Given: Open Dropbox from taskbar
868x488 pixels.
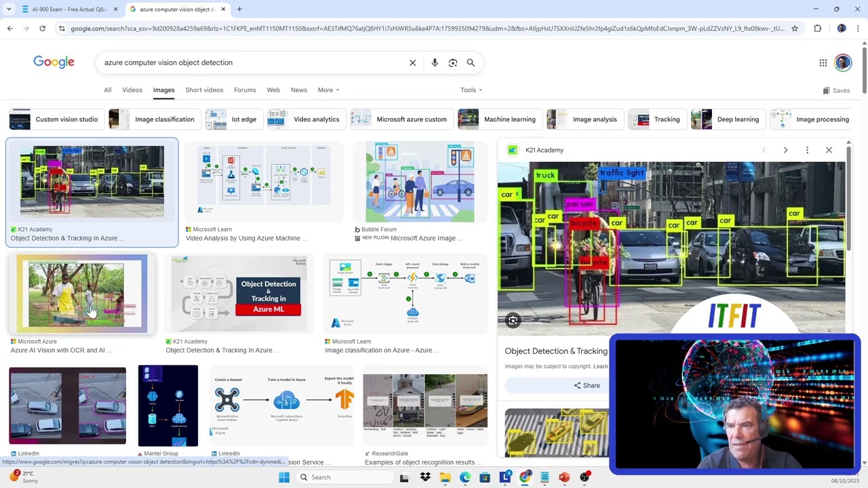Looking at the screenshot, I should point(425,477).
